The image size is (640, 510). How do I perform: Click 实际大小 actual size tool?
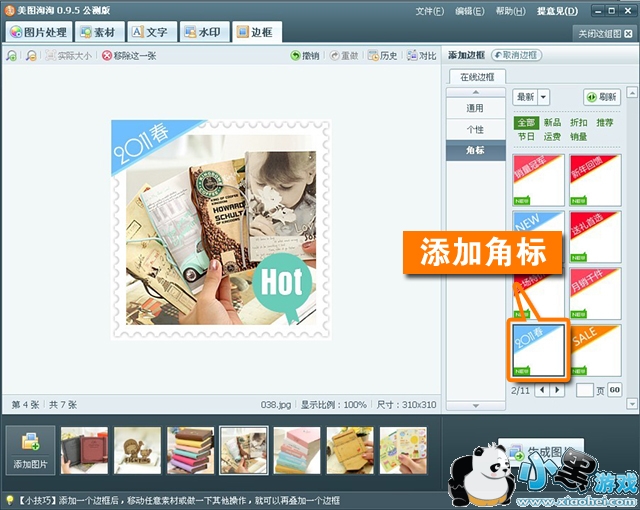click(x=69, y=55)
